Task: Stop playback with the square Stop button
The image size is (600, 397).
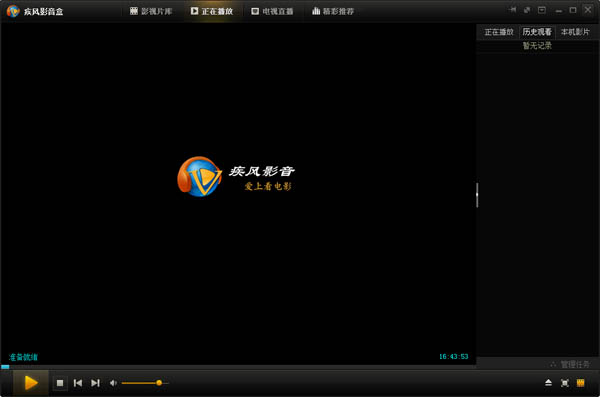Action: 60,383
